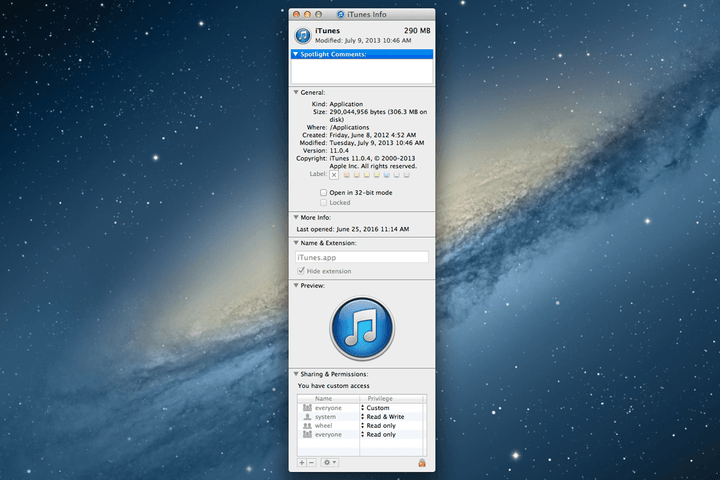The image size is (720, 480).
Task: Open Read only privilege popup for last everyone row
Action: 378,435
